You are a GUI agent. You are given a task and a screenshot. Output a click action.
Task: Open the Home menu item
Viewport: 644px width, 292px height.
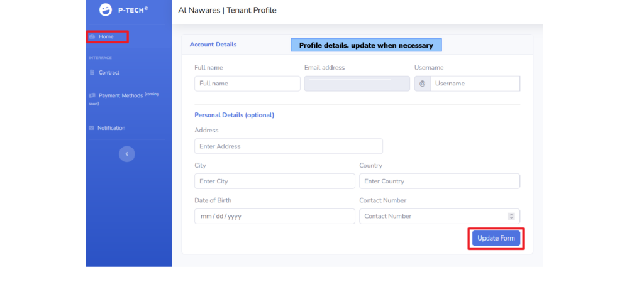(107, 36)
